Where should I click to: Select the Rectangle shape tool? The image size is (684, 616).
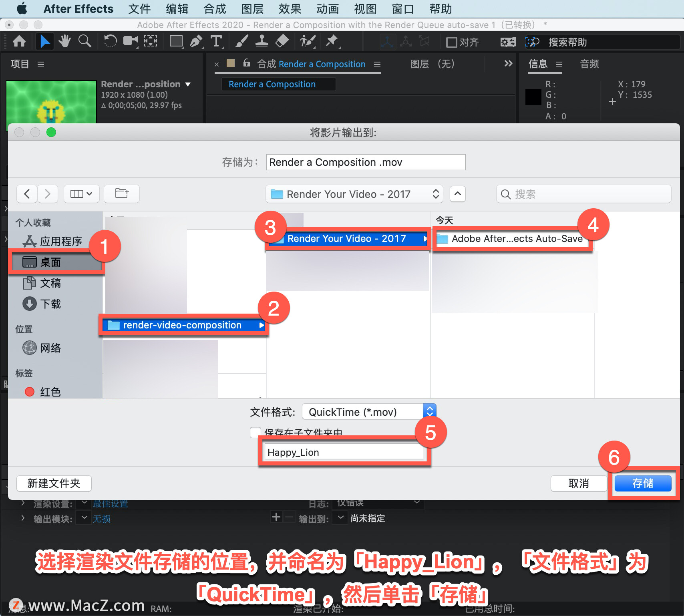pos(176,41)
